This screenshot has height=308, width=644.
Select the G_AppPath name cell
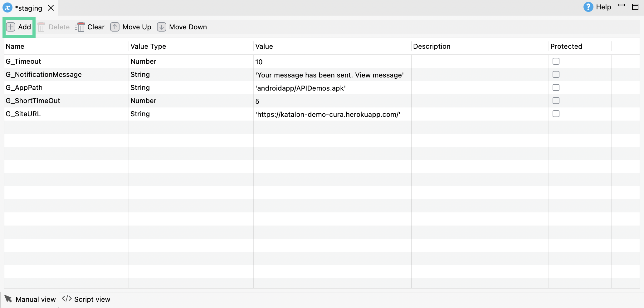point(66,88)
